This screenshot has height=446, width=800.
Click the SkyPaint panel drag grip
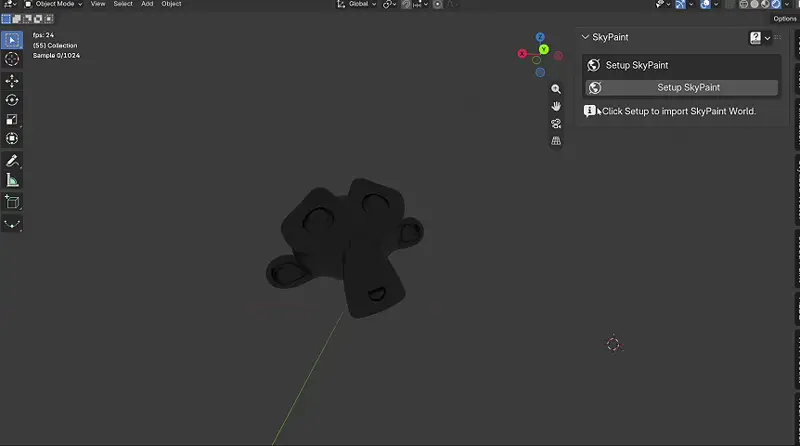tap(778, 37)
